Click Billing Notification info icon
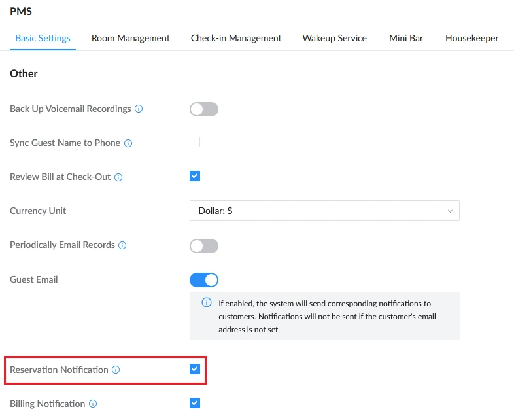514x420 pixels. (93, 404)
